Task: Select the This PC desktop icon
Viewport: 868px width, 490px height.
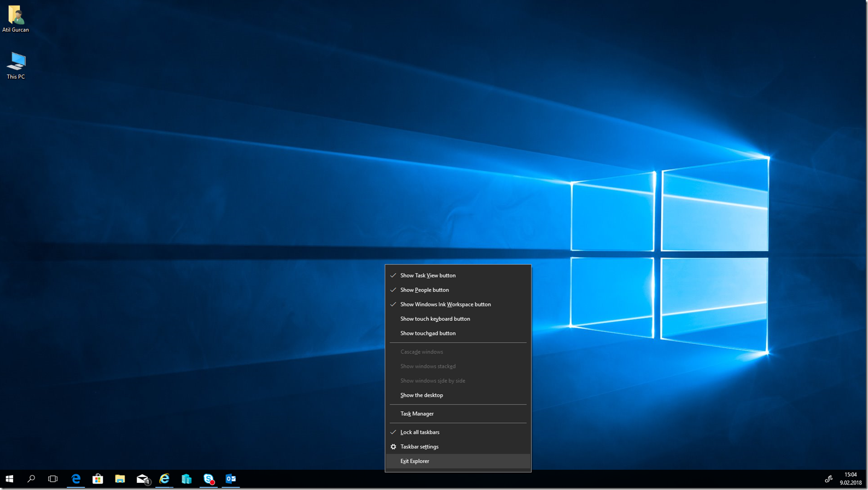Action: [16, 66]
